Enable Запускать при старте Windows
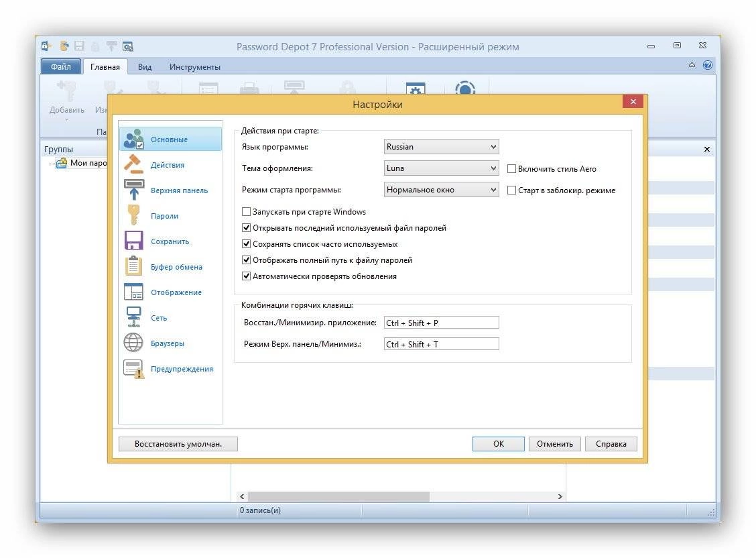 click(246, 212)
